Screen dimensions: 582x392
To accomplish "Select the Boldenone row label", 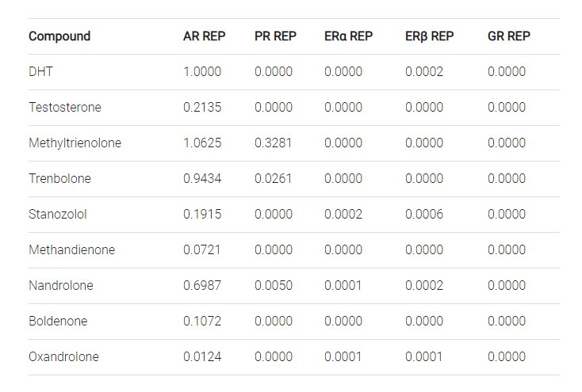I will coord(58,321).
